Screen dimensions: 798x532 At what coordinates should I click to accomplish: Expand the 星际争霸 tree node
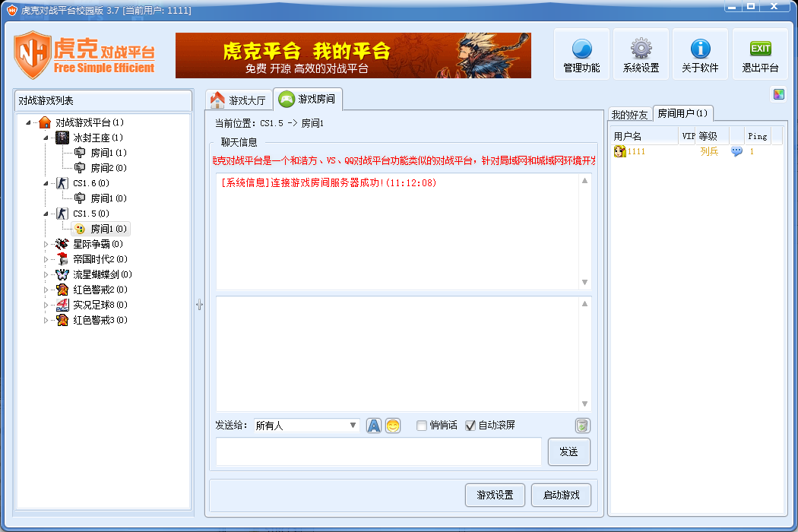46,245
